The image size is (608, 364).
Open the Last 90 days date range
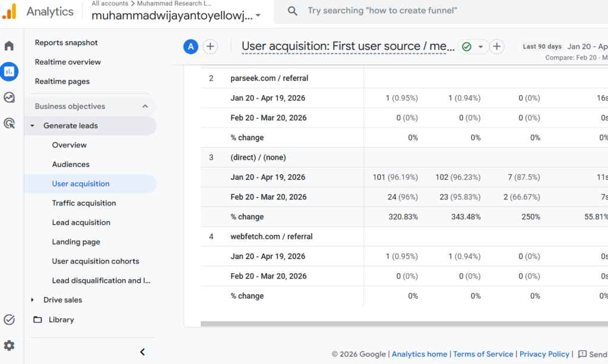point(542,46)
